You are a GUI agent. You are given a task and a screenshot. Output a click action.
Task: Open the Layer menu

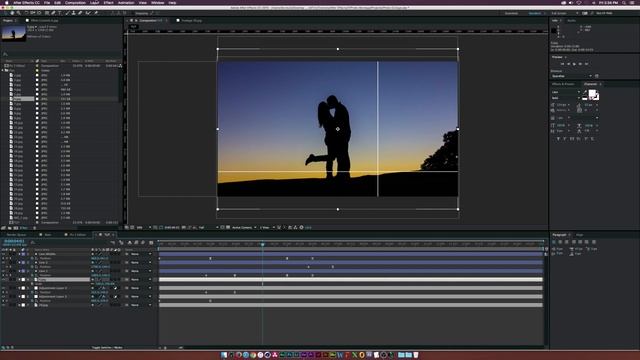[x=94, y=2]
